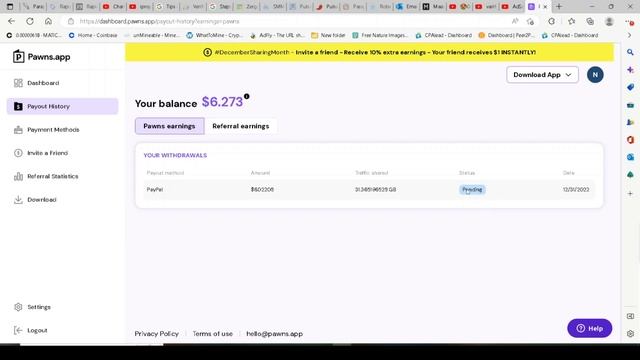Switch to the Mac browser tab

[434, 7]
